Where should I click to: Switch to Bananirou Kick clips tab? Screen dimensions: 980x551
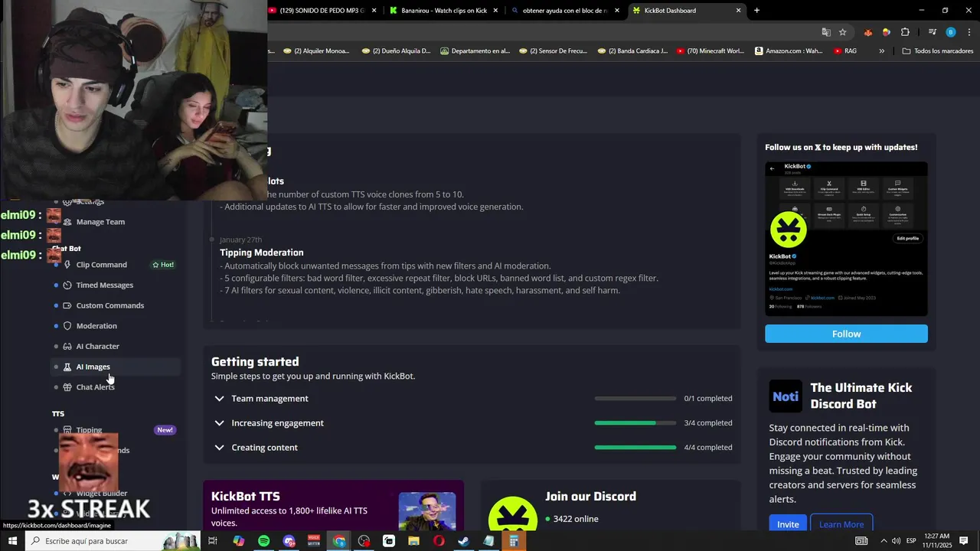[443, 11]
